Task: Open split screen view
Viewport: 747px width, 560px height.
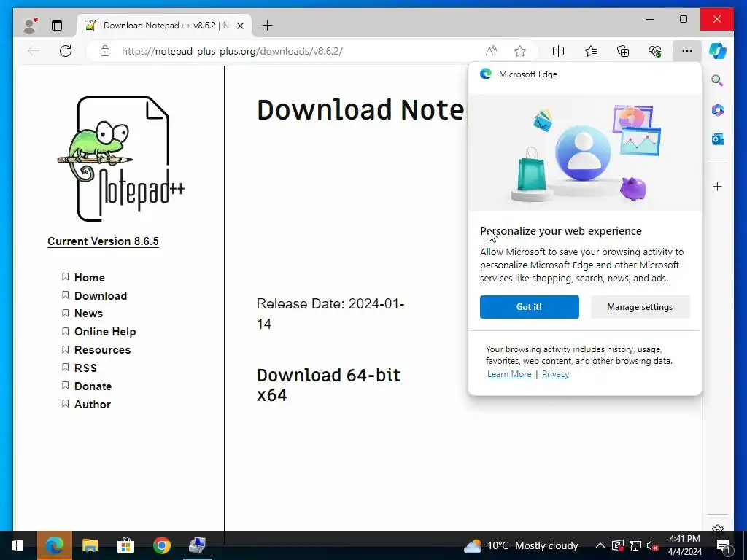Action: 558,51
